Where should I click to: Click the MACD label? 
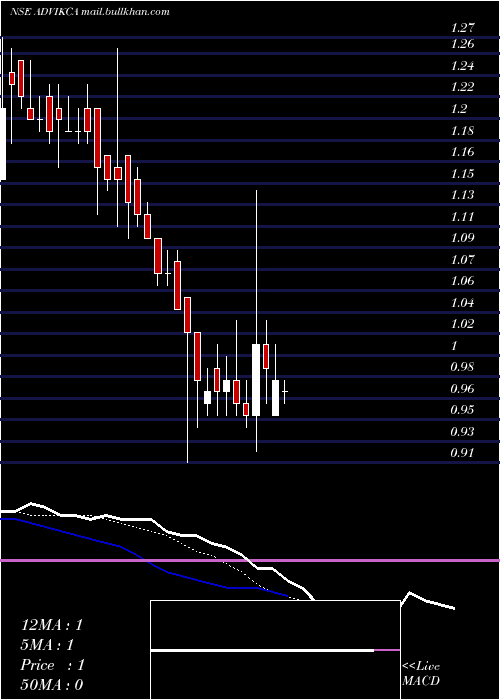421,681
